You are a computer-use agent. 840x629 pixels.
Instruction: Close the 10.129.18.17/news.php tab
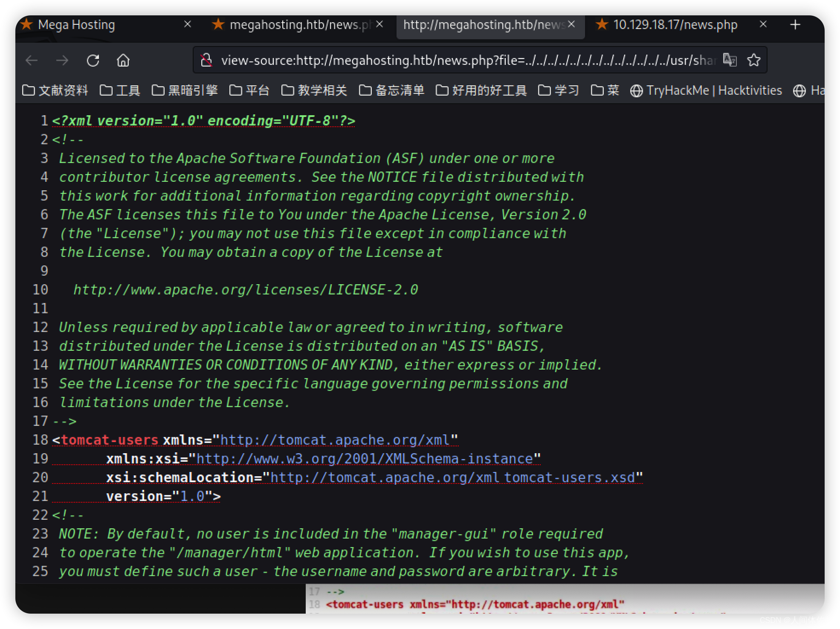[x=763, y=24]
